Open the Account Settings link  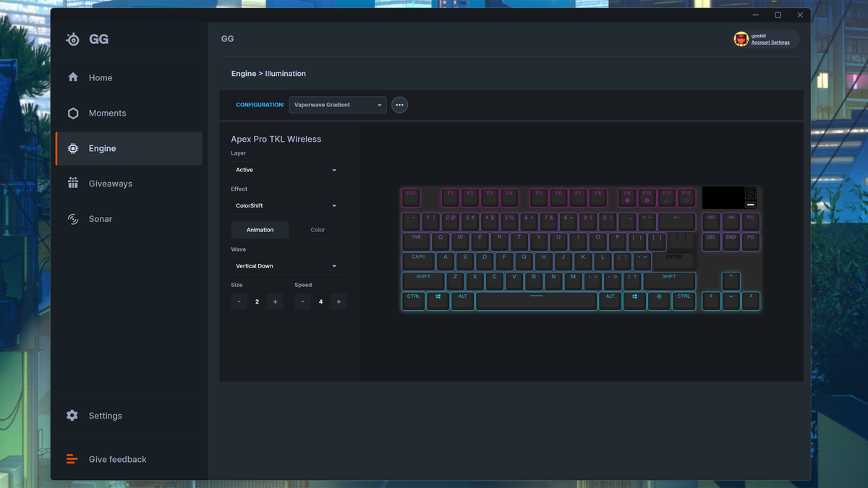pyautogui.click(x=770, y=43)
